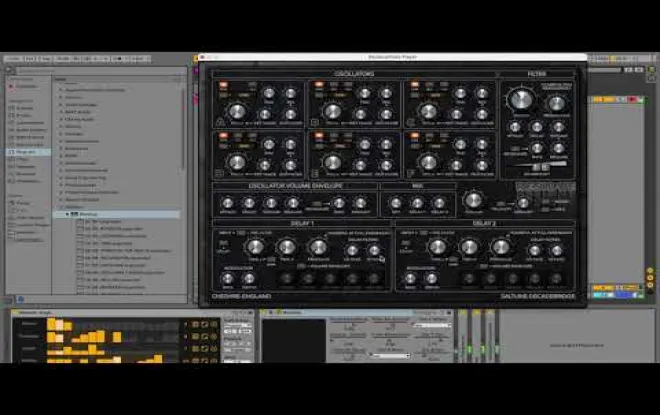Image resolution: width=660 pixels, height=415 pixels.
Task: Click Decay knob in Oscillator Volume Envelope
Action: pos(249,203)
